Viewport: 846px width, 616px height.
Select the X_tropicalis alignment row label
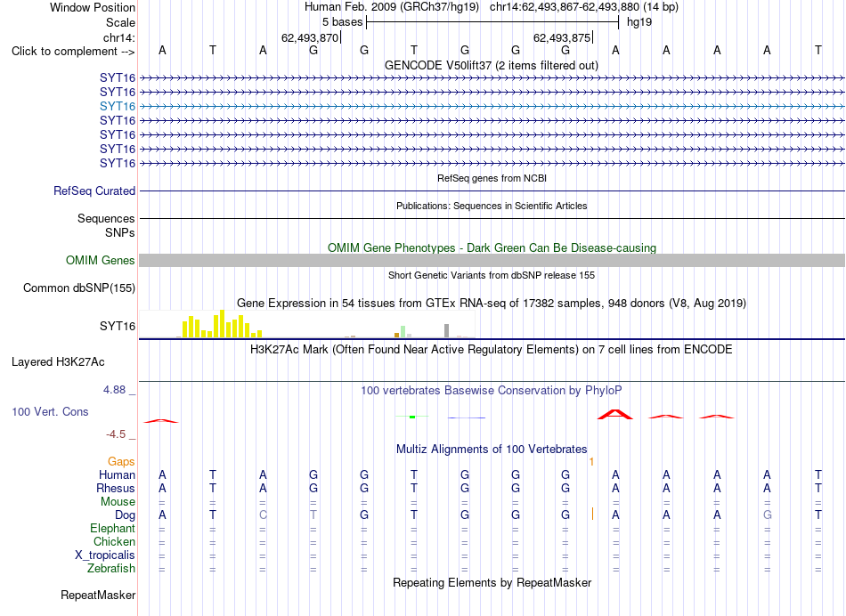[x=105, y=555]
